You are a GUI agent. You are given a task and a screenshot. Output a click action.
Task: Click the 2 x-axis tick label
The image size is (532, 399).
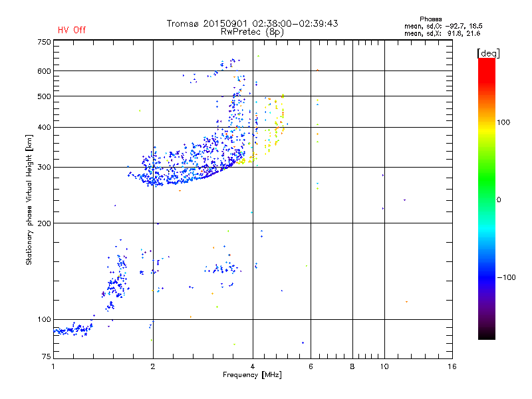[153, 366]
